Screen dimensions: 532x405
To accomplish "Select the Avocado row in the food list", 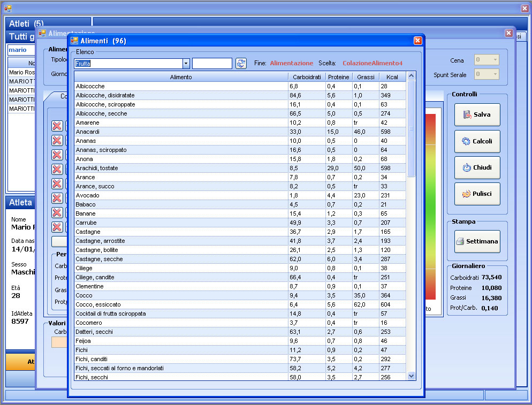I will pos(181,195).
